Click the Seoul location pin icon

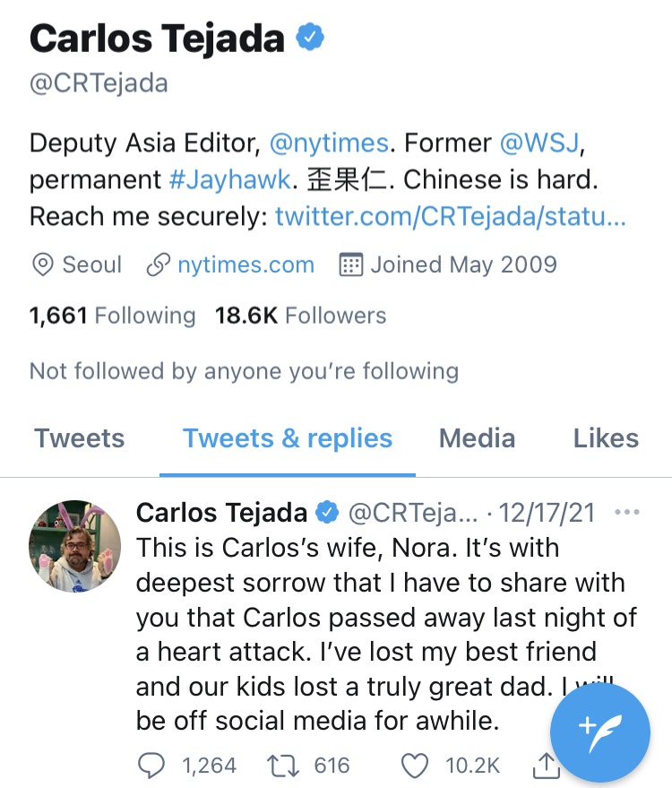(41, 265)
